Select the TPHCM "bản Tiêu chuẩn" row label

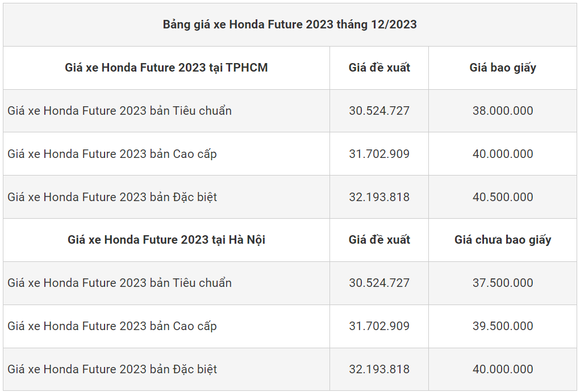click(x=120, y=111)
